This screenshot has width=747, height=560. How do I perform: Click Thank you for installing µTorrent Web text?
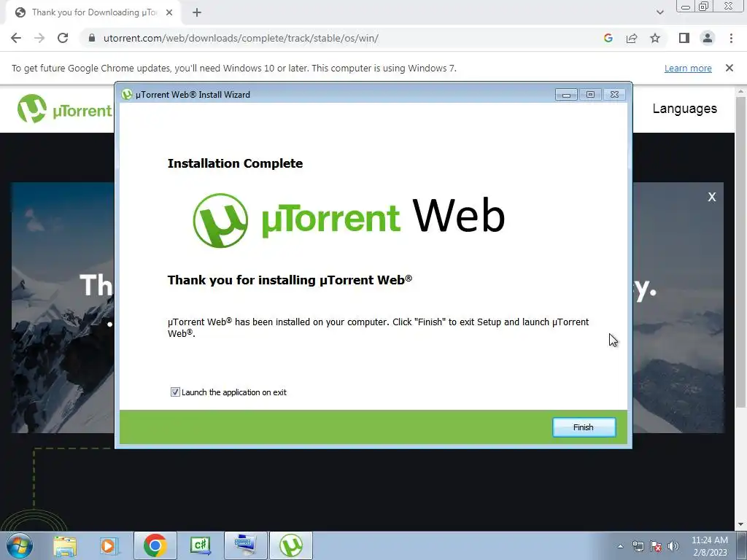point(290,280)
